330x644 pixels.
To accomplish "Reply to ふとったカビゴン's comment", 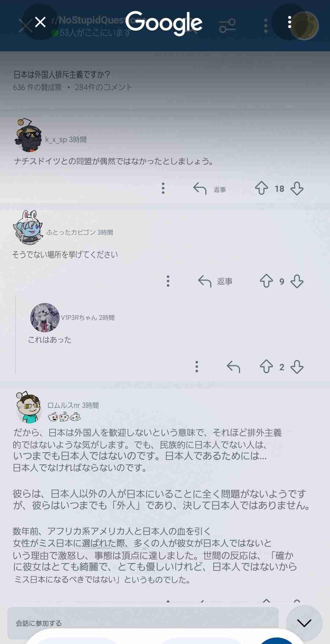I will 215,281.
